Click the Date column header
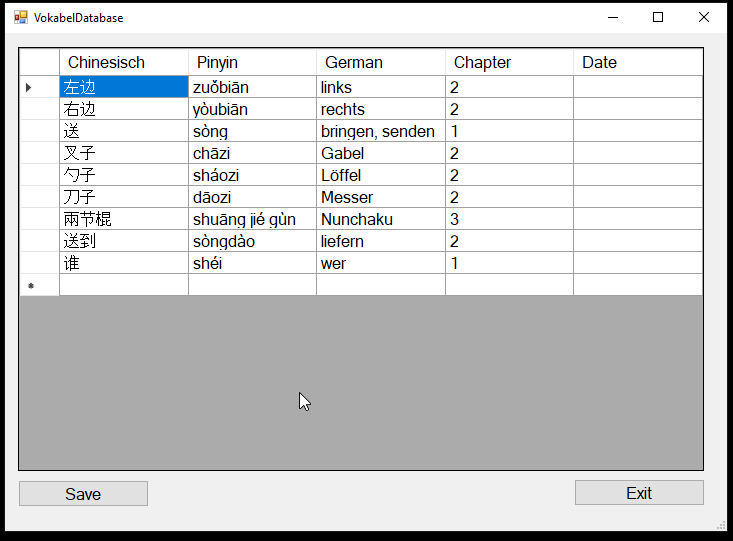This screenshot has height=541, width=733. (x=637, y=62)
